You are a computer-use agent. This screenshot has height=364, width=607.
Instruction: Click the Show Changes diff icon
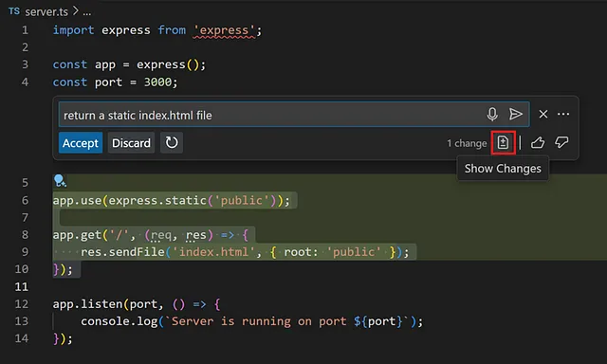click(503, 143)
